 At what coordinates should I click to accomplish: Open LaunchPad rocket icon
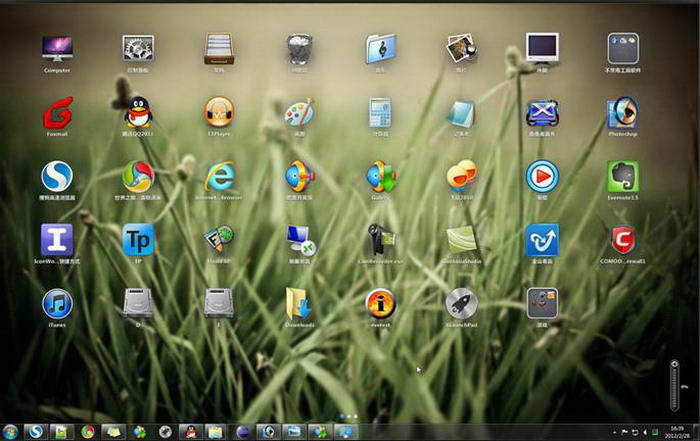point(461,304)
